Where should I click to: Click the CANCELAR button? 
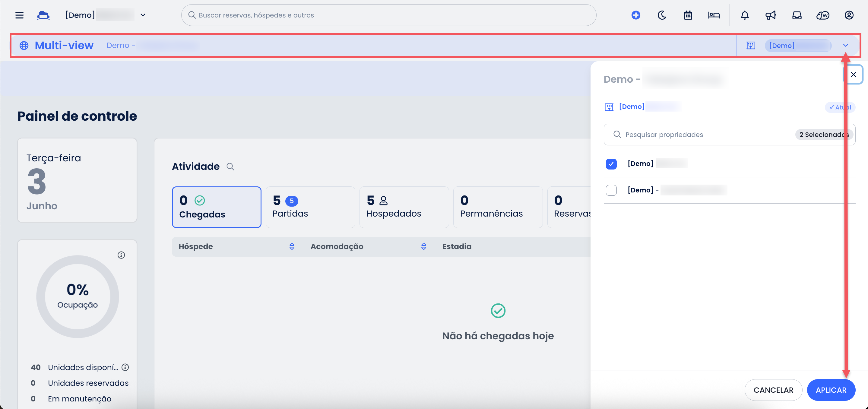click(x=773, y=390)
